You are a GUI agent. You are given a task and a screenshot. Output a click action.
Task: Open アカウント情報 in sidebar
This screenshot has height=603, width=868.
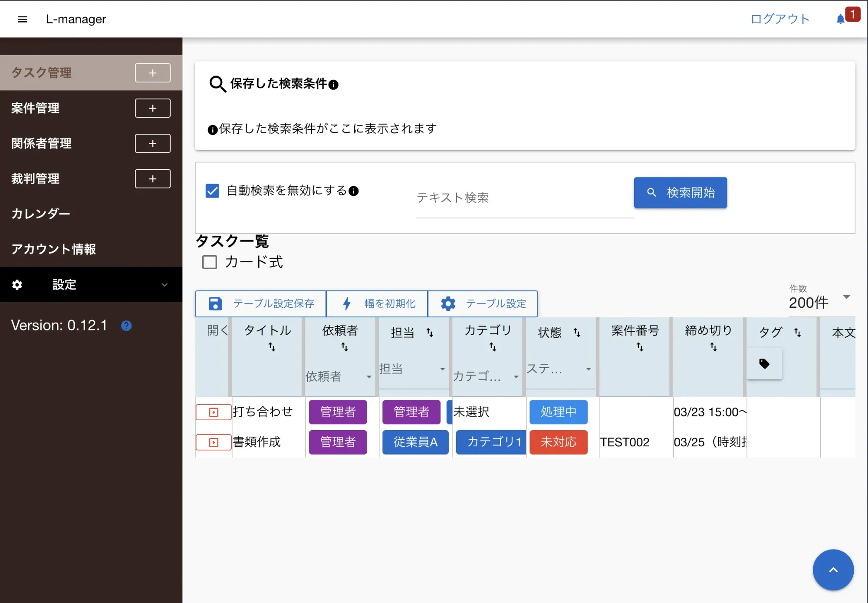coord(53,249)
